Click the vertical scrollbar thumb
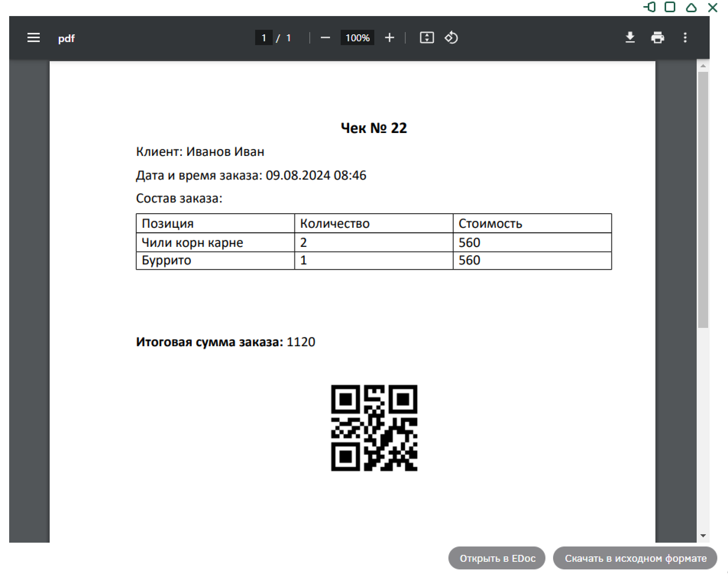 coord(703,199)
